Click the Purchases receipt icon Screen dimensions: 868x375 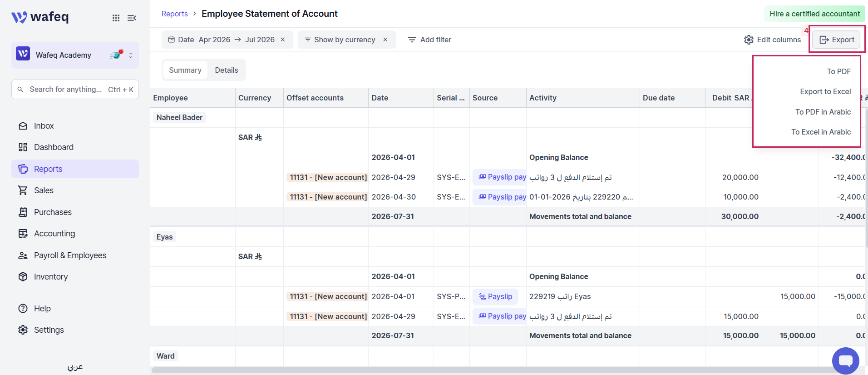[23, 212]
